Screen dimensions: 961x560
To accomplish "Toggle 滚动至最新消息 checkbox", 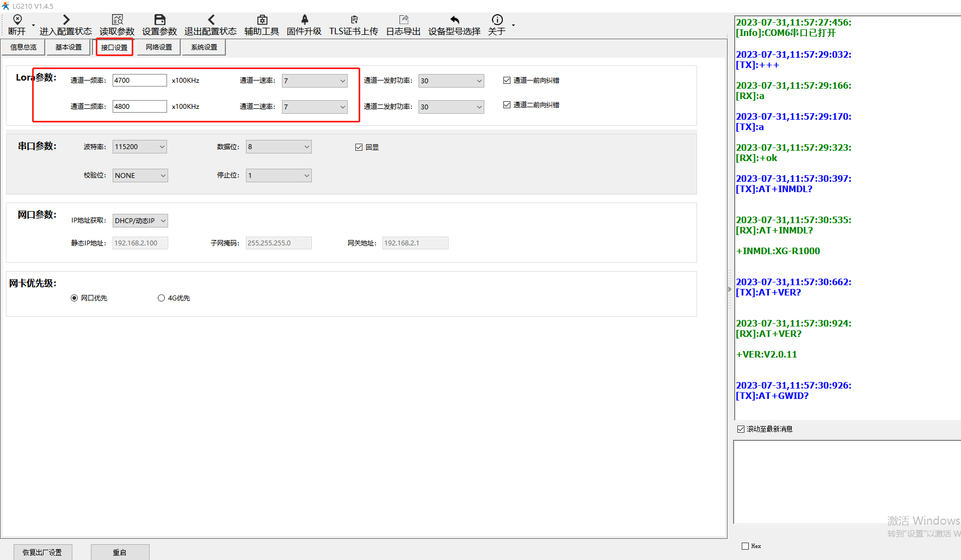I will click(741, 429).
